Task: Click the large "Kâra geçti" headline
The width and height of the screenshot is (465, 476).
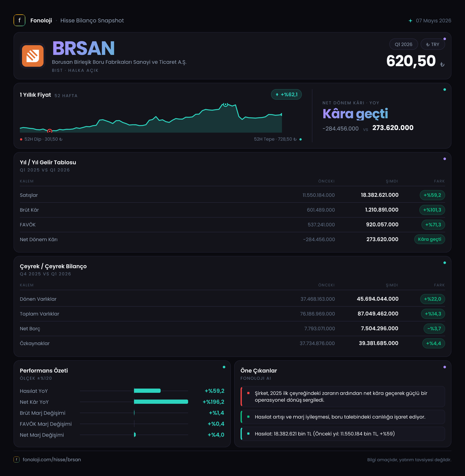Action: [x=355, y=114]
